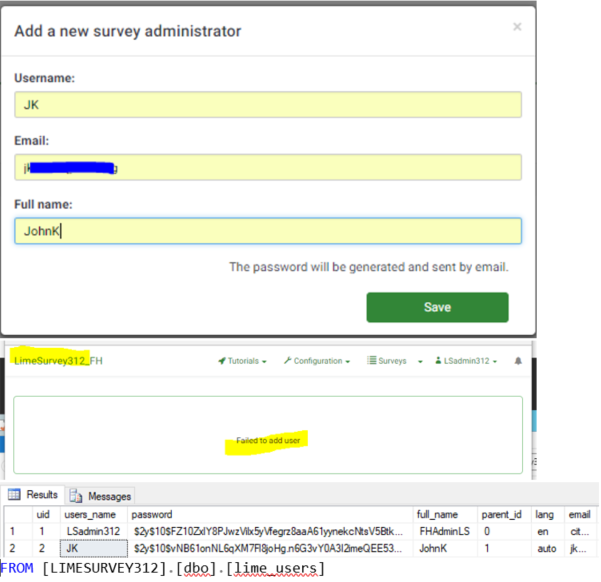
Task: Click the Email input field
Action: (267, 168)
